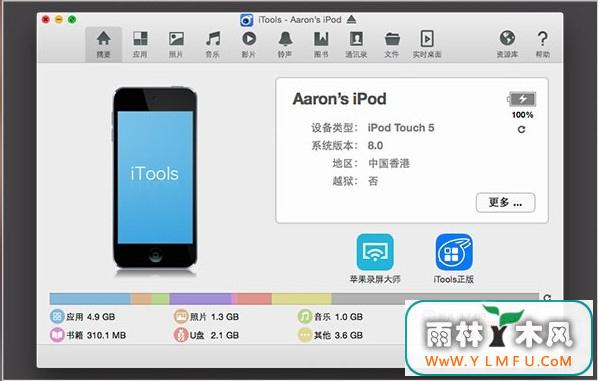
Task: Refresh battery status below 100%
Action: (x=521, y=130)
